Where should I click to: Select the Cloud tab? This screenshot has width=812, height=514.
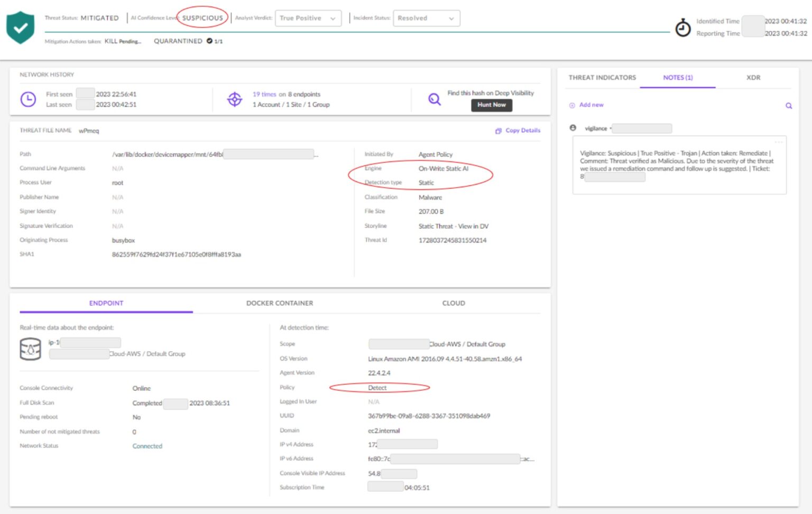[x=453, y=303]
